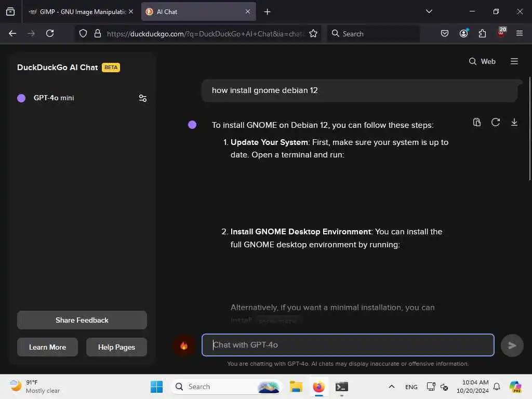The image size is (532, 399).
Task: Open File Explorer from taskbar
Action: point(296,387)
